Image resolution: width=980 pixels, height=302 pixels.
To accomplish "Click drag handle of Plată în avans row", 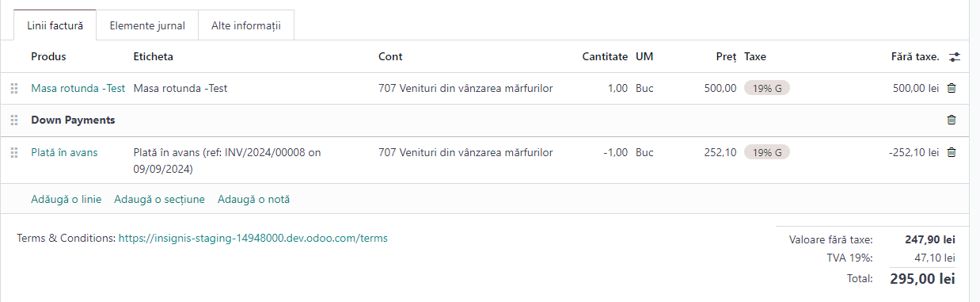I will tap(14, 152).
